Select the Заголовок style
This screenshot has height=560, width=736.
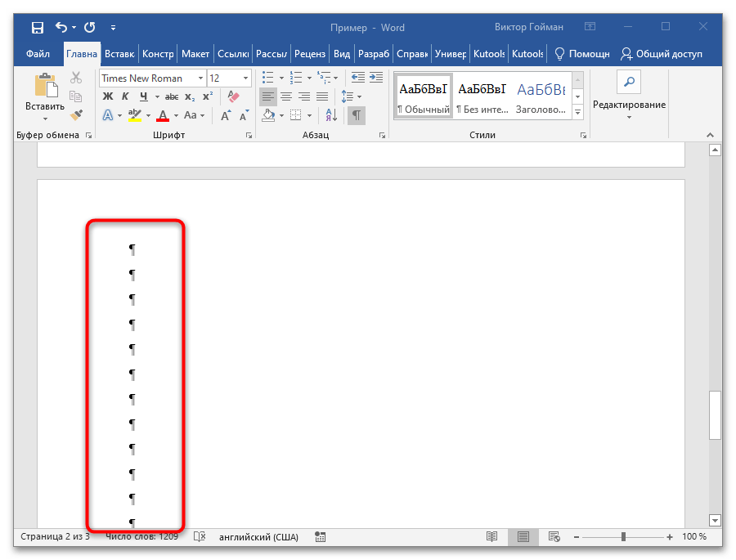point(541,96)
